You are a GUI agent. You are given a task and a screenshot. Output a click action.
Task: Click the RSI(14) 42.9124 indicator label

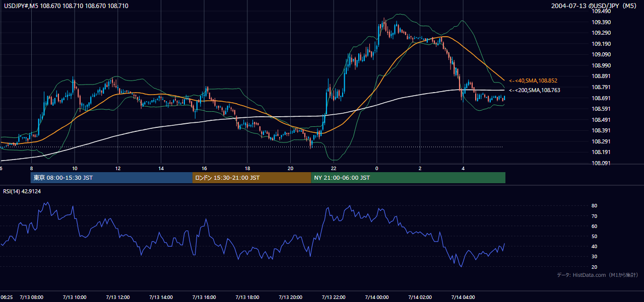[22, 191]
